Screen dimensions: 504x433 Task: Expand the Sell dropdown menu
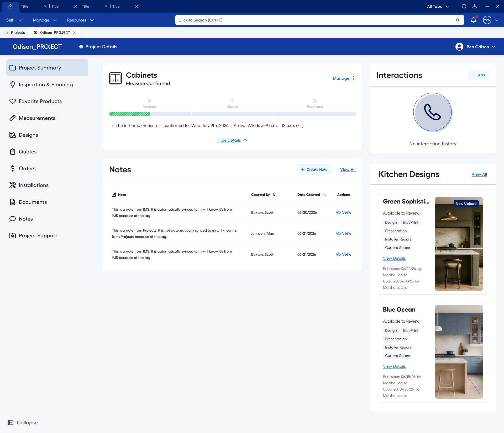(14, 20)
